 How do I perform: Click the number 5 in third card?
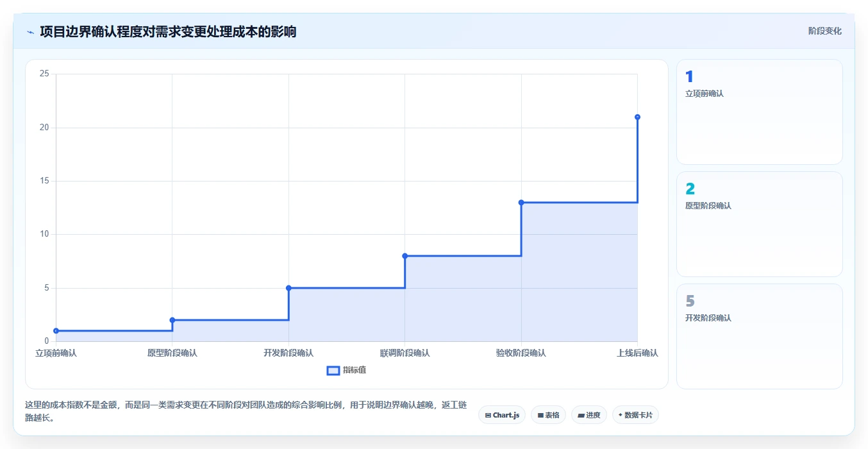pos(690,301)
